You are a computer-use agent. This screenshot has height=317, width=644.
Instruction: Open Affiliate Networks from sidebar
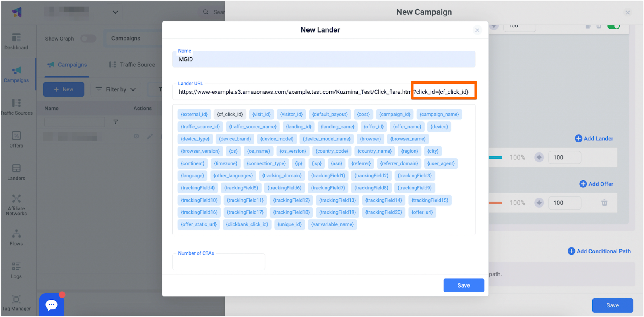pos(16,204)
